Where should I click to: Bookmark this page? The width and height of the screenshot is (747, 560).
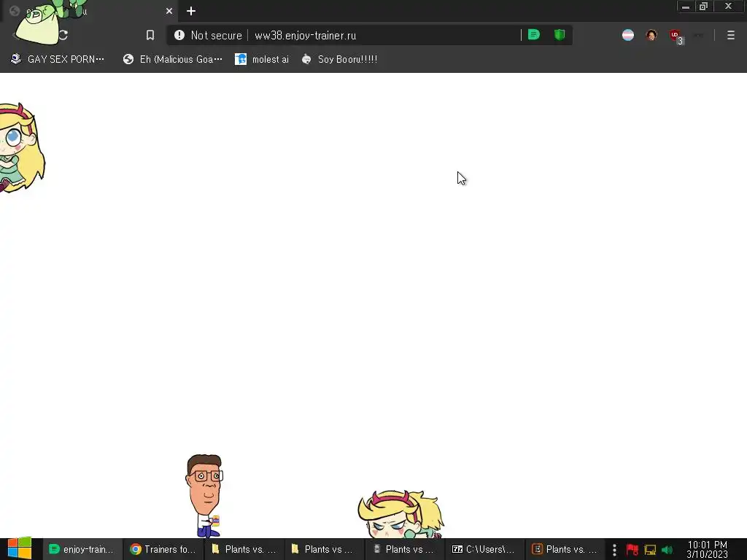pyautogui.click(x=150, y=35)
